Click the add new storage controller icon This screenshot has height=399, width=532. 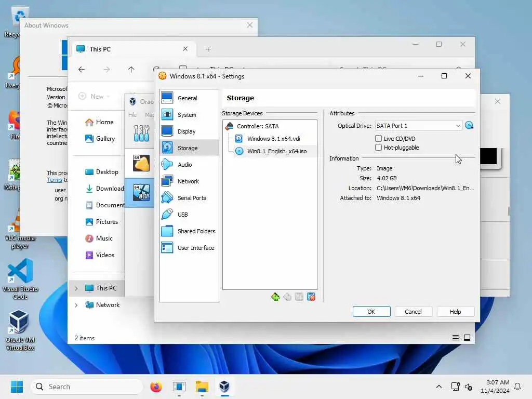point(275,297)
